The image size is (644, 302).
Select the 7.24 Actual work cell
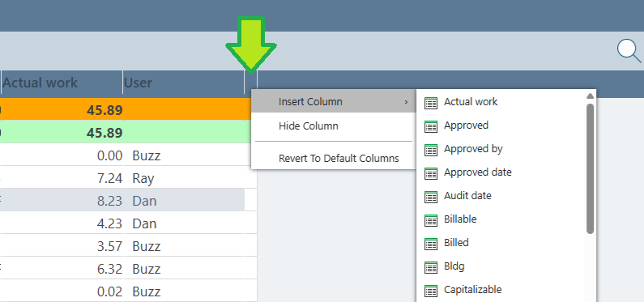point(62,178)
